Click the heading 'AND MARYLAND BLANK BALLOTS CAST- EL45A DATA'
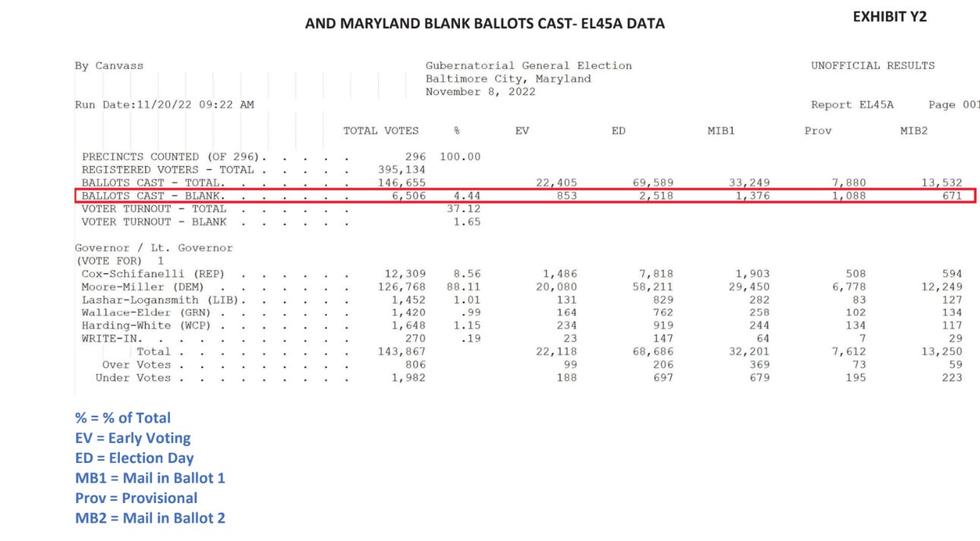Screen dimensions: 980x541 click(x=485, y=24)
